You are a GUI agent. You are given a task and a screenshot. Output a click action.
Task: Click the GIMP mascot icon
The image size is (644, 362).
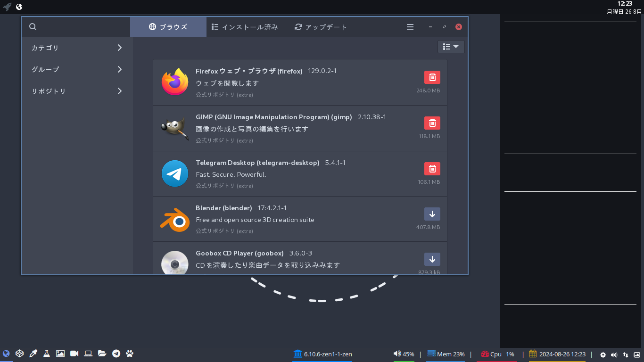pos(175,128)
